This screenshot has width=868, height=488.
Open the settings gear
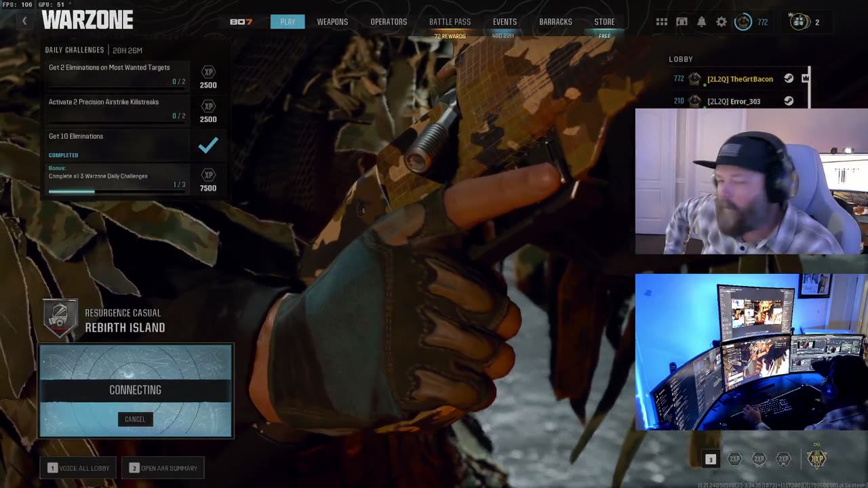coord(722,22)
